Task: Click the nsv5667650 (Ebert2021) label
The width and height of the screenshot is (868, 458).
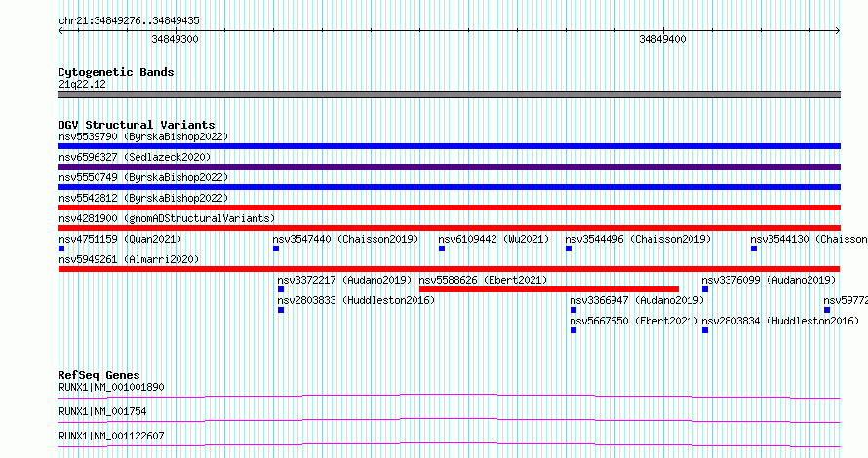Action: point(634,321)
